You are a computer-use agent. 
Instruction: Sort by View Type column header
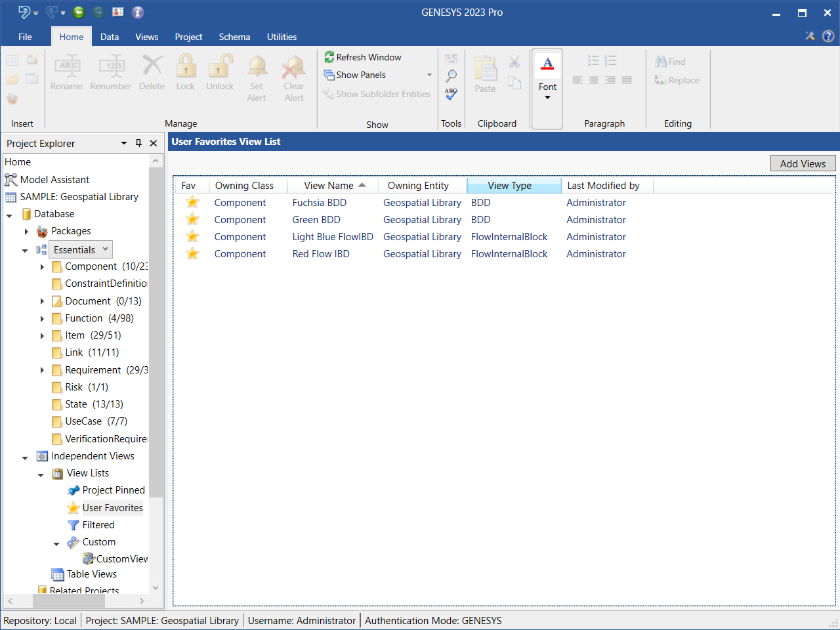pos(510,186)
